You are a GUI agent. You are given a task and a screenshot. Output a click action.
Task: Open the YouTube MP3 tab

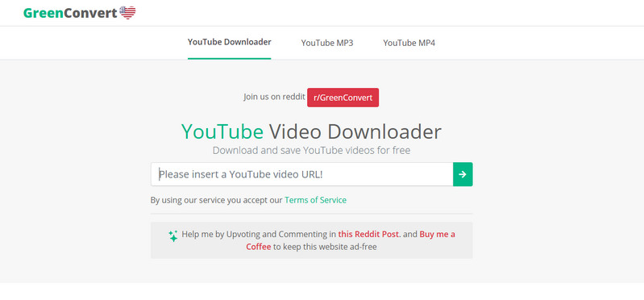[x=327, y=43]
